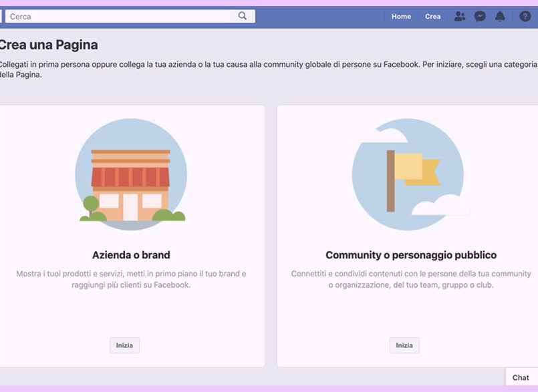
Task: Go to Home in top bar
Action: [401, 17]
